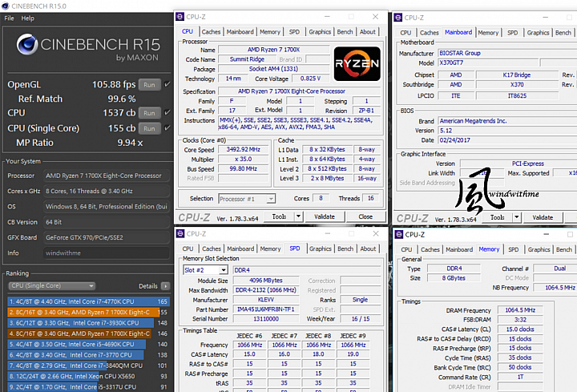Image resolution: width=577 pixels, height=392 pixels.
Task: Select Intel Core i7-3930K ranking row
Action: 88,323
